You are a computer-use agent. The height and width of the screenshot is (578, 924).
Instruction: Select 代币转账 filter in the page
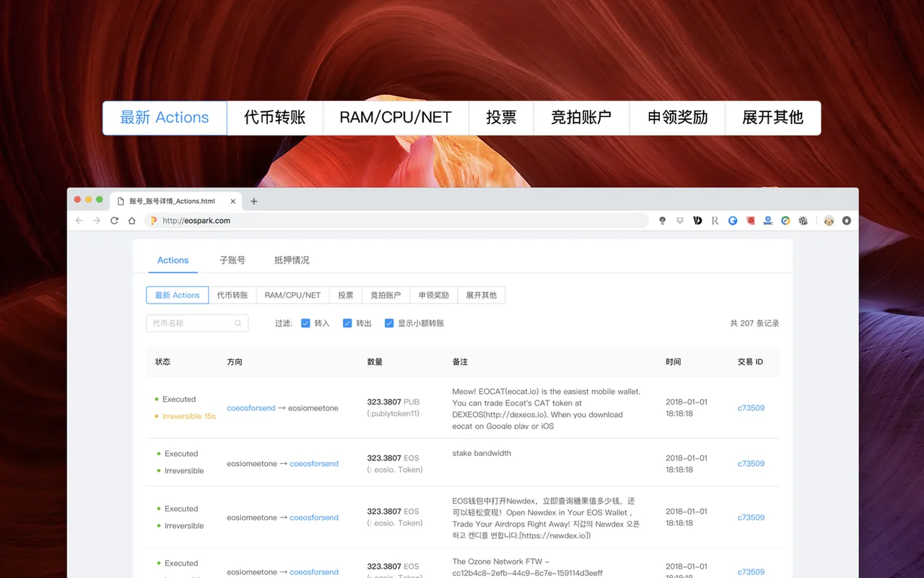click(x=232, y=295)
